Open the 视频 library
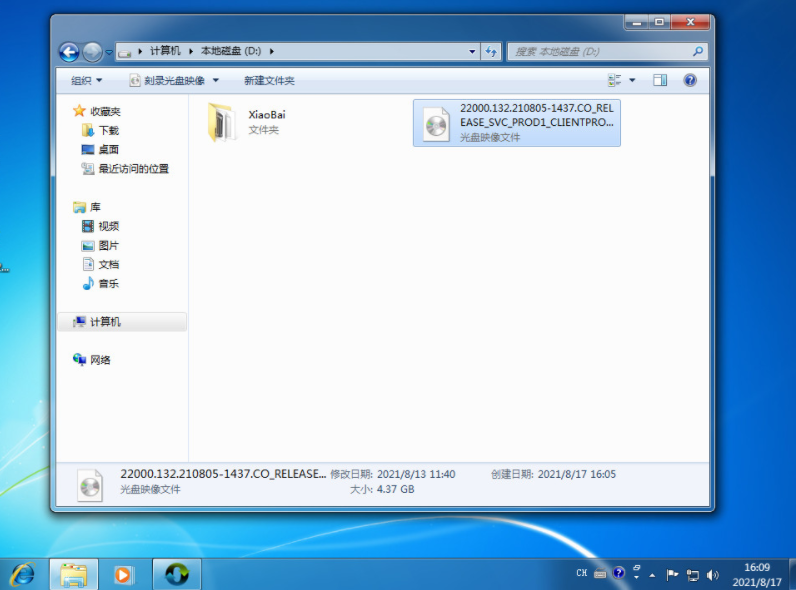The height and width of the screenshot is (590, 796). (x=109, y=226)
